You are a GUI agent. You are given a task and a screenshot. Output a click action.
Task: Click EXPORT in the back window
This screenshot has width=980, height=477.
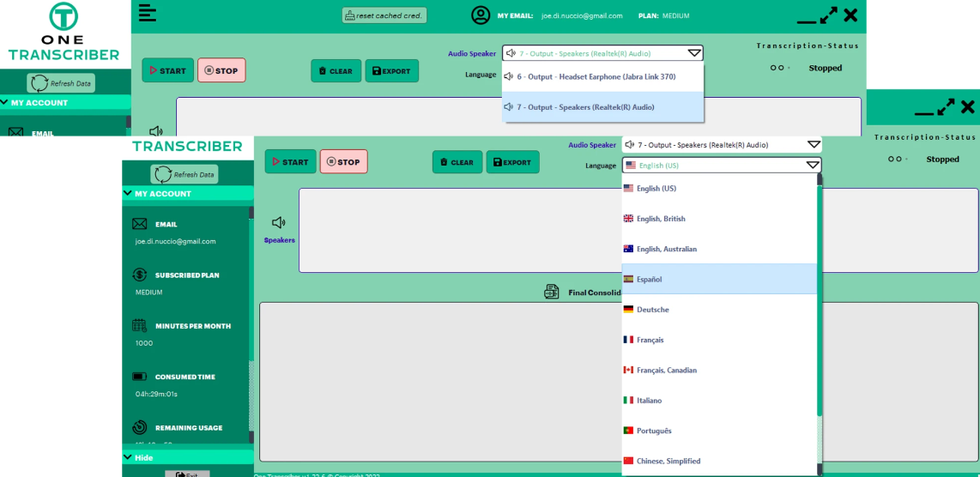tap(392, 71)
